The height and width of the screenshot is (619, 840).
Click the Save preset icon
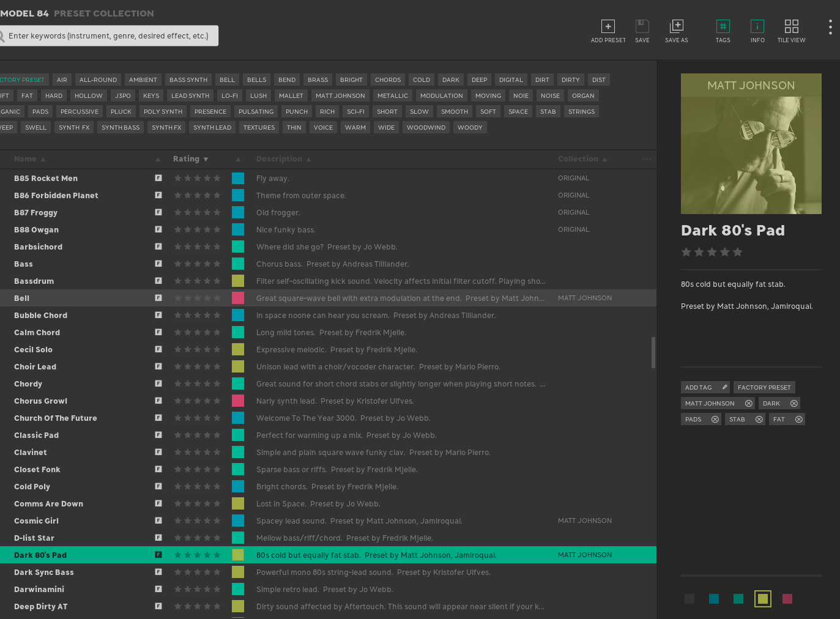pyautogui.click(x=642, y=26)
